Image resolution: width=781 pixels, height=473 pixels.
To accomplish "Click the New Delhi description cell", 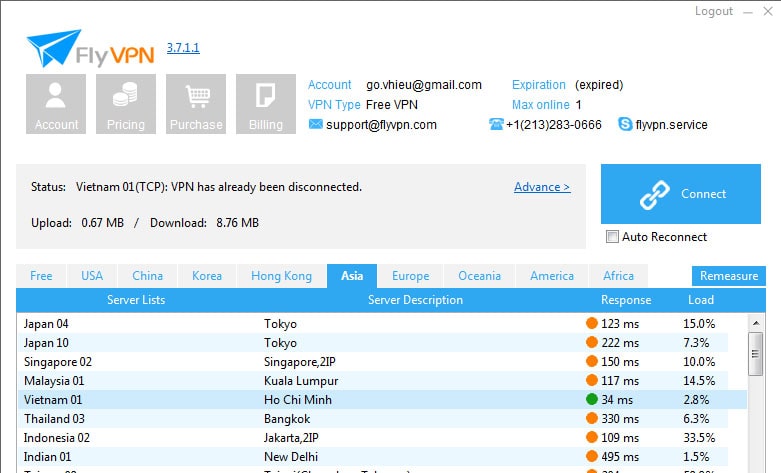I will pyautogui.click(x=291, y=457).
